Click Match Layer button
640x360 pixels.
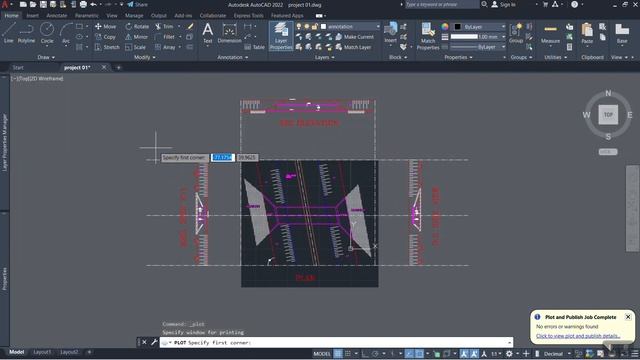point(353,47)
